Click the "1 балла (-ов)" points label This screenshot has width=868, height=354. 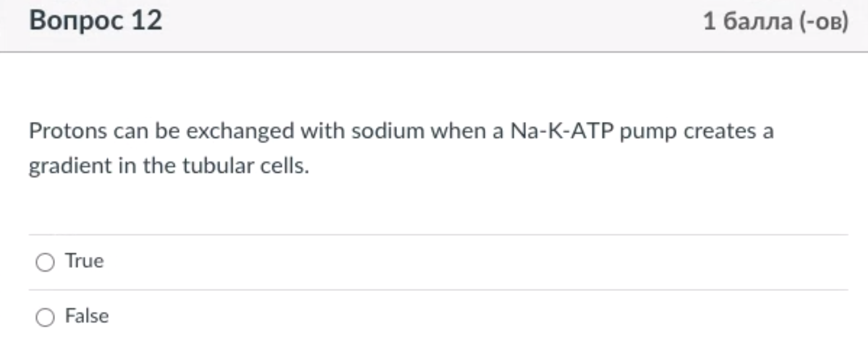pyautogui.click(x=776, y=22)
